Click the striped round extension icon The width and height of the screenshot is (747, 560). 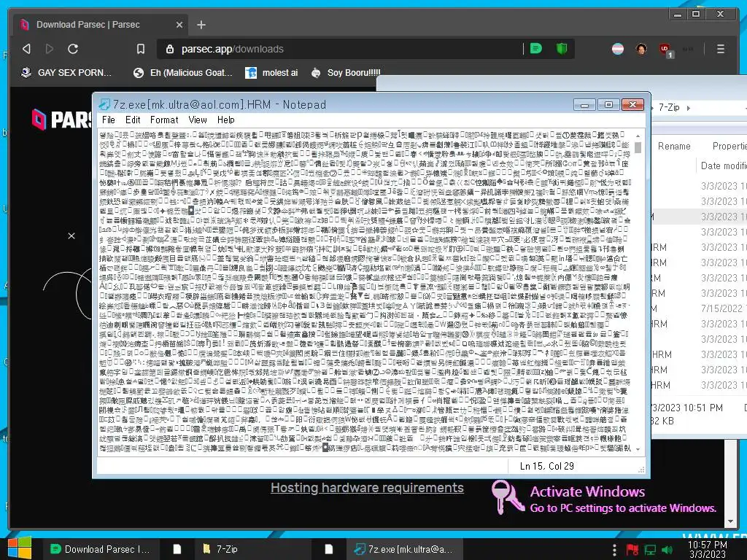(x=618, y=49)
